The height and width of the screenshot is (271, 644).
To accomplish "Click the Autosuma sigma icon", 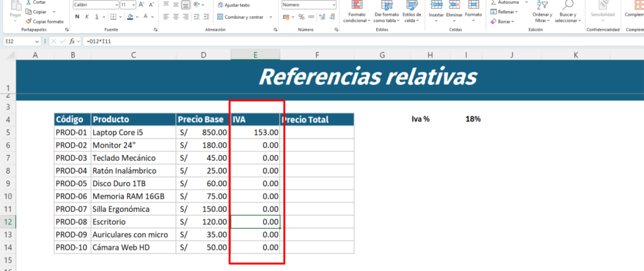I will pos(494,2).
